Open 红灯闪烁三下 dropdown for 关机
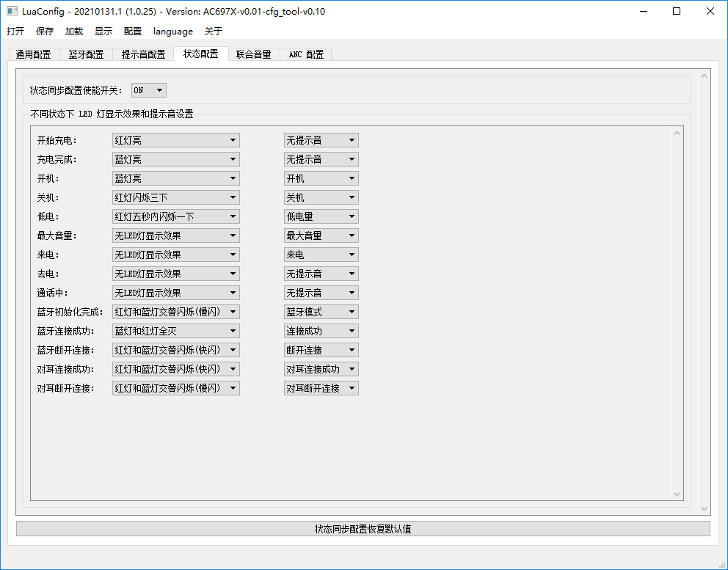The height and width of the screenshot is (570, 728). click(x=176, y=197)
